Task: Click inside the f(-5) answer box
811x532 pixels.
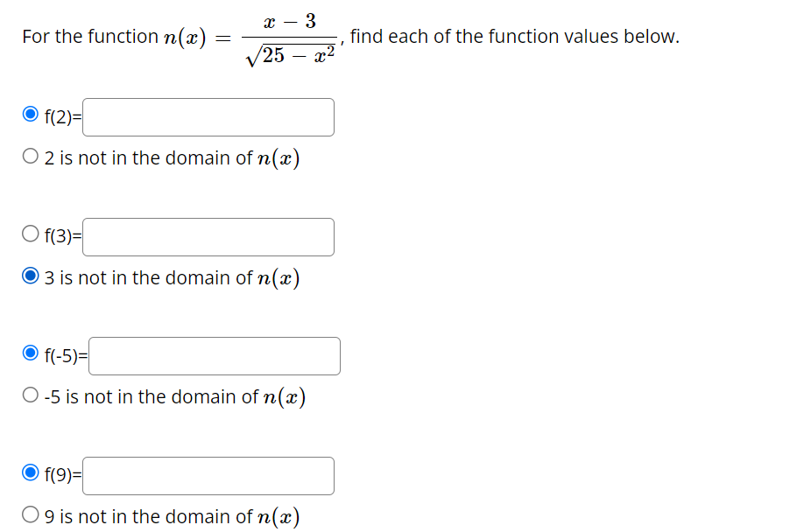Action: (214, 355)
